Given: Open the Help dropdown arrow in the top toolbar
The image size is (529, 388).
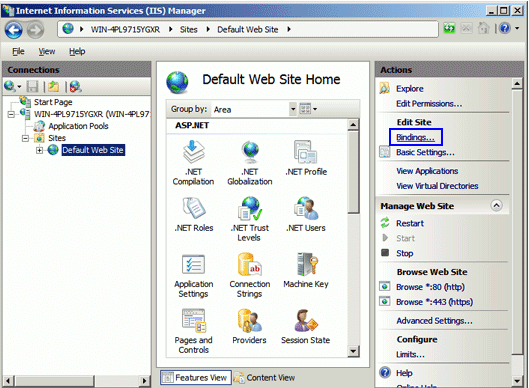Looking at the screenshot, I should [517, 29].
